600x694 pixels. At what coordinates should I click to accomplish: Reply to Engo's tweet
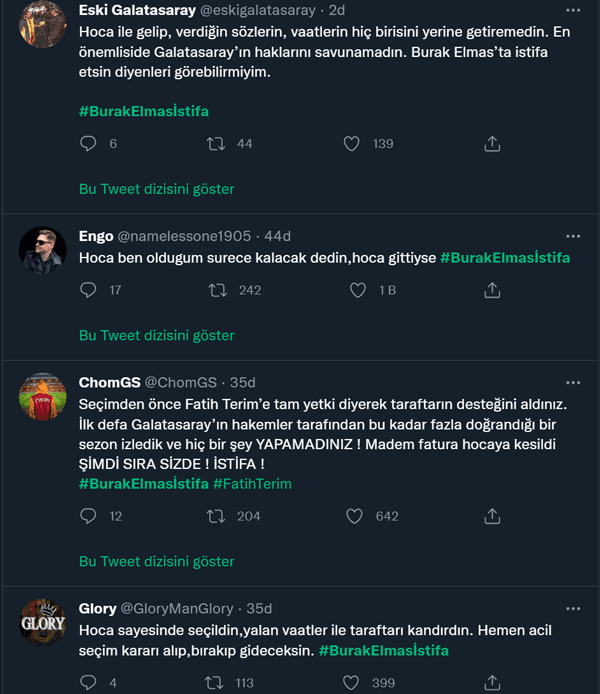click(87, 290)
